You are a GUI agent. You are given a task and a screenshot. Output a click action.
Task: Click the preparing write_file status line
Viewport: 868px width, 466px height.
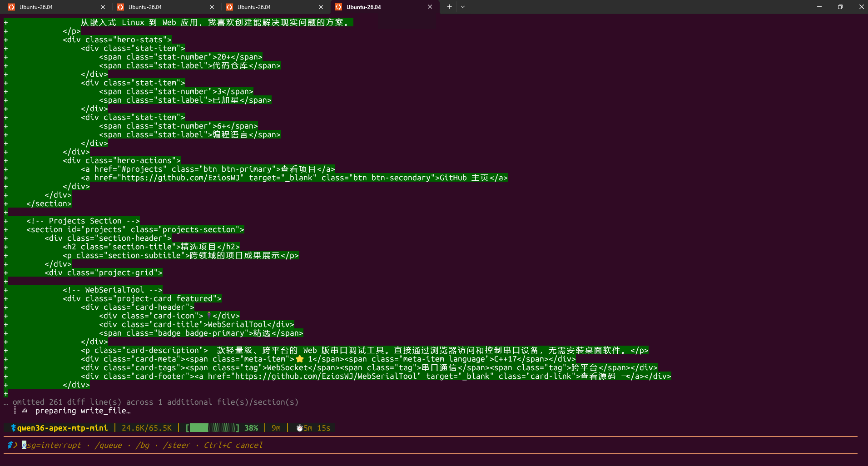pyautogui.click(x=83, y=411)
